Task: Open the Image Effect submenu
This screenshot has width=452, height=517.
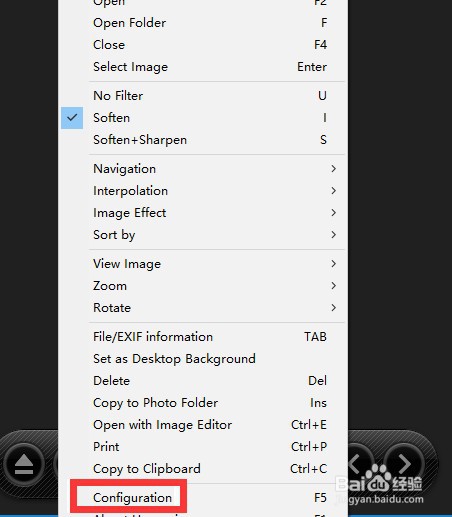Action: pos(203,213)
